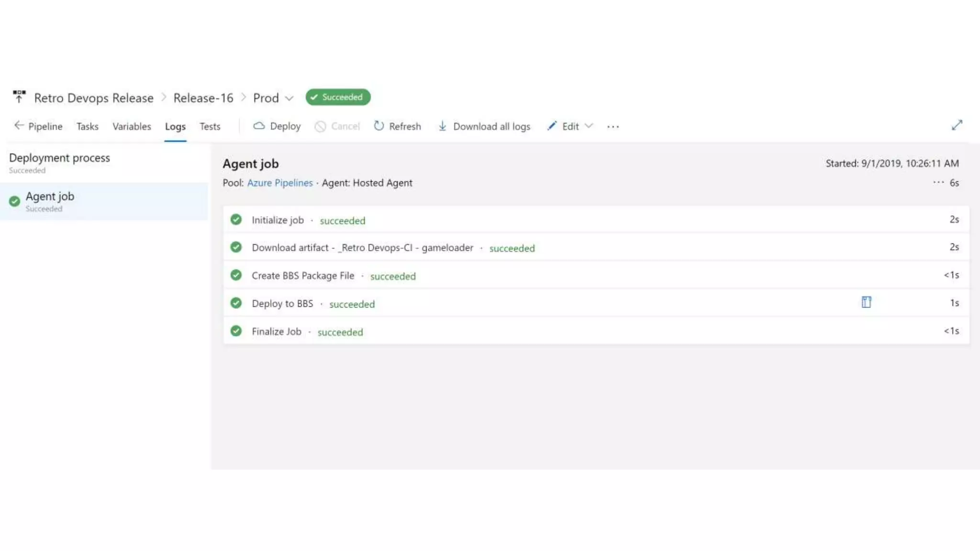Click the Refresh circular arrow icon
The image size is (980, 551).
coord(379,126)
